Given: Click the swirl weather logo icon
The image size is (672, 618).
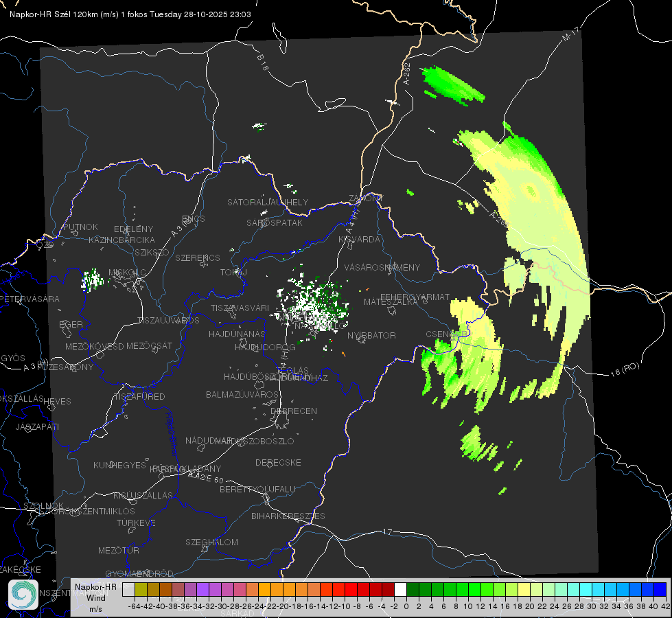Looking at the screenshot, I should 23,595.
